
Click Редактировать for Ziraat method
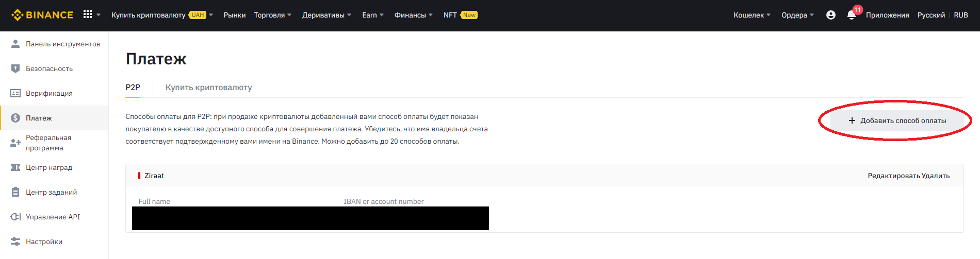click(x=894, y=176)
